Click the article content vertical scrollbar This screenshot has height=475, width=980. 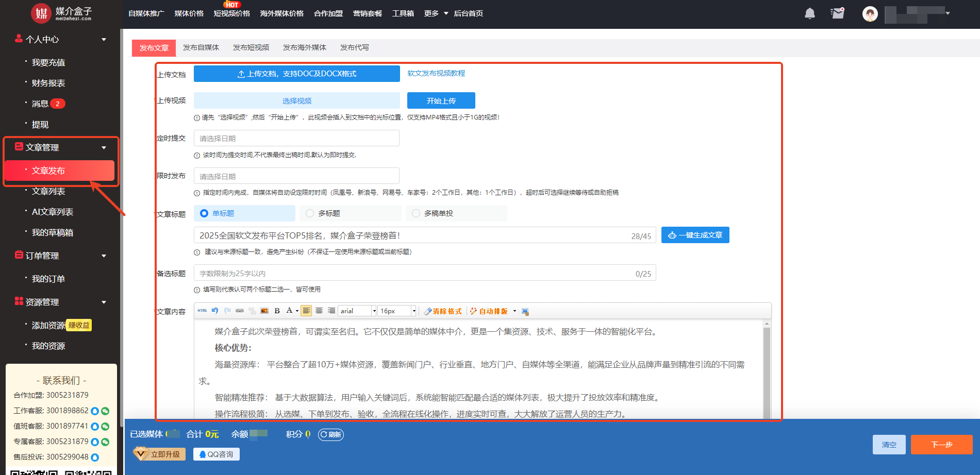767,371
